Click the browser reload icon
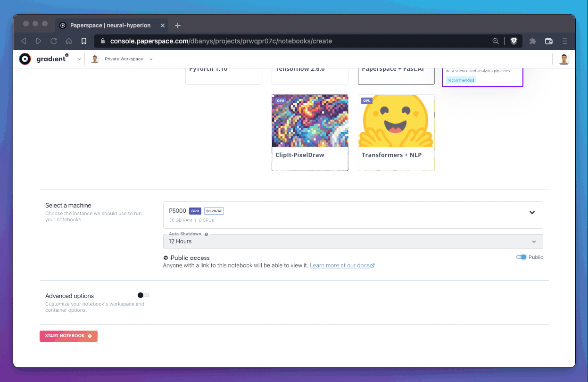The image size is (588, 382). point(54,41)
